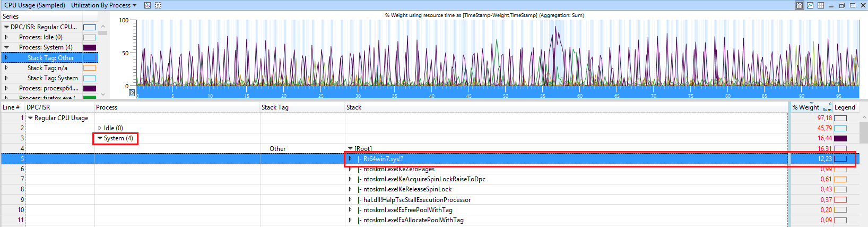Switch to table only display
The height and width of the screenshot is (227, 868).
[x=821, y=5]
